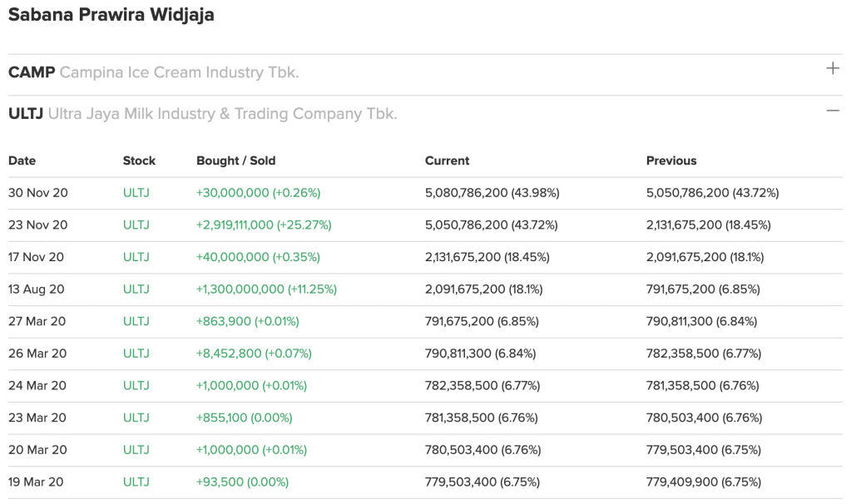Open ULTJ stock link for 20 Mar 20
851x504 pixels.
point(136,450)
